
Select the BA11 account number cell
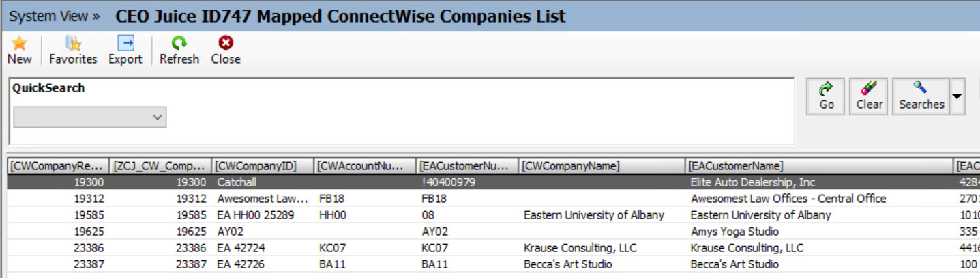(366, 264)
